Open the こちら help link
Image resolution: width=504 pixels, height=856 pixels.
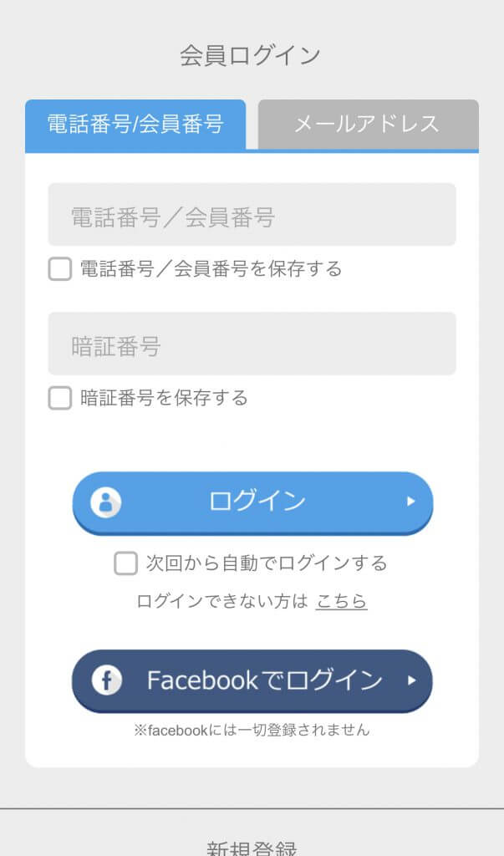tap(341, 601)
